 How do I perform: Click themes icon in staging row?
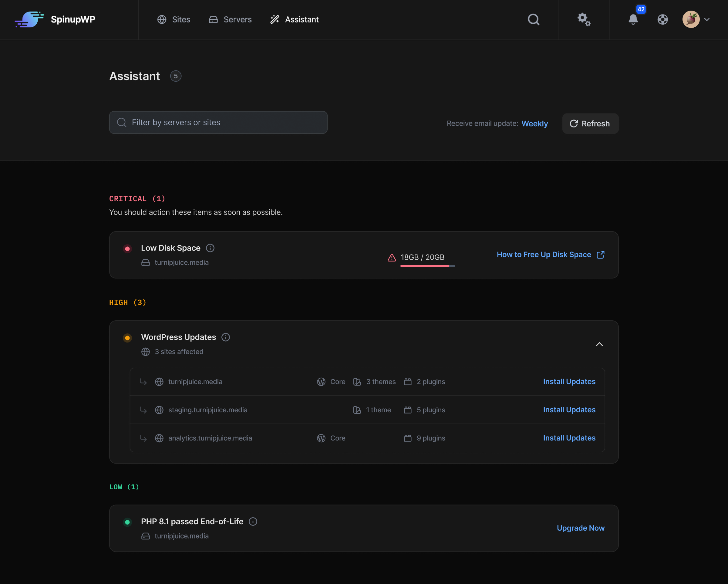point(357,410)
